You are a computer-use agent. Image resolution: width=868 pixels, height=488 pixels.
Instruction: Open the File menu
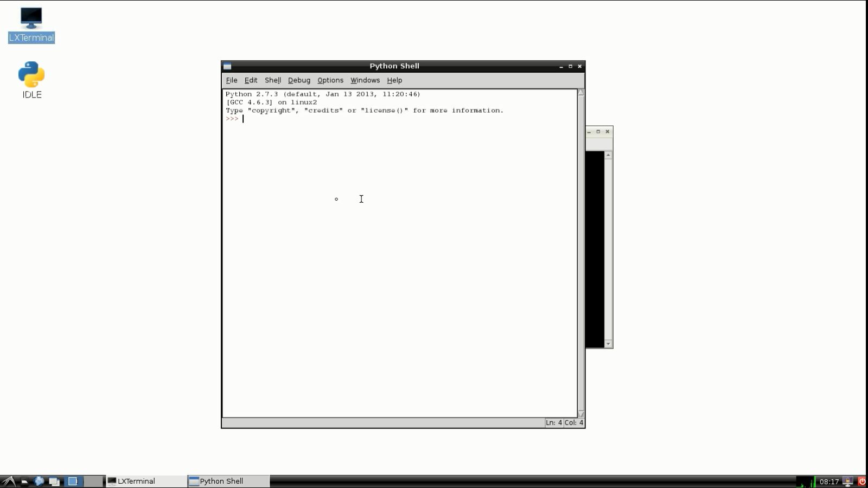231,80
